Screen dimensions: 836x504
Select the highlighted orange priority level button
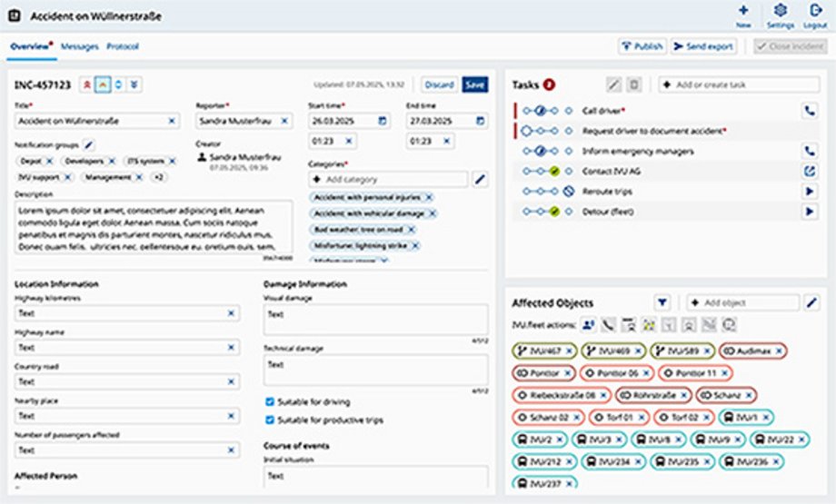[103, 84]
